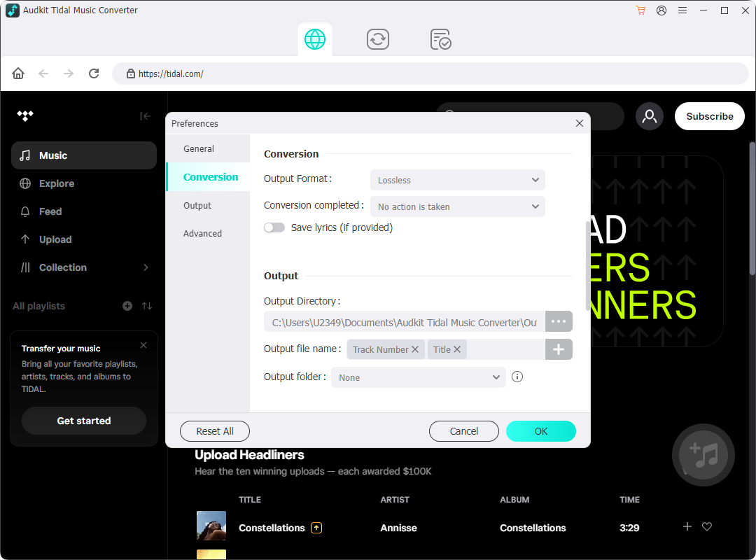This screenshot has height=560, width=756.
Task: Add a file name tag with plus button
Action: click(559, 349)
